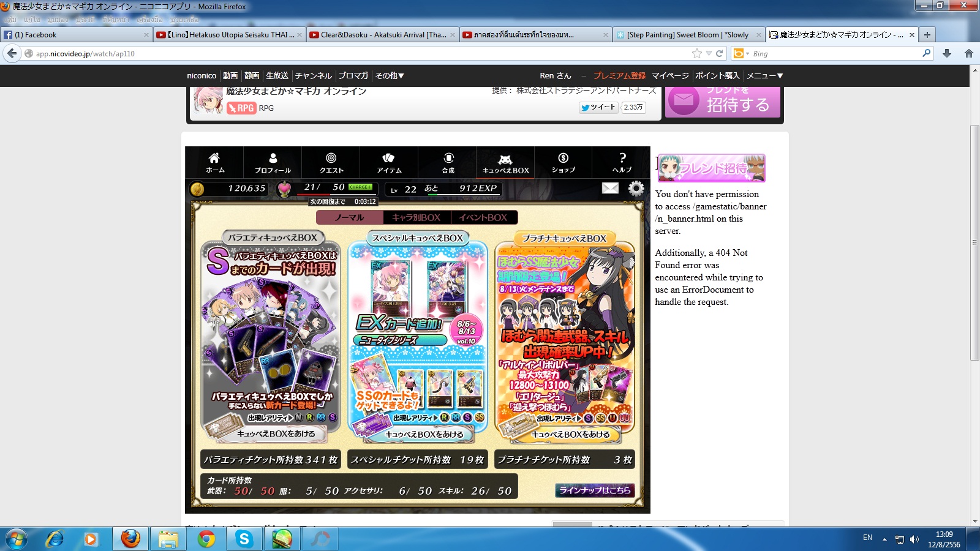This screenshot has width=980, height=551.
Task: Open the 静画 link in niconico bar
Action: [x=252, y=76]
